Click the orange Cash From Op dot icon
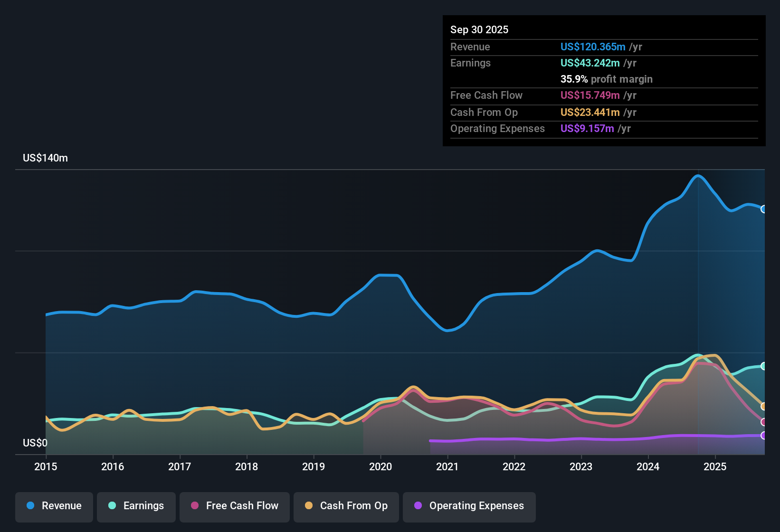 [309, 506]
